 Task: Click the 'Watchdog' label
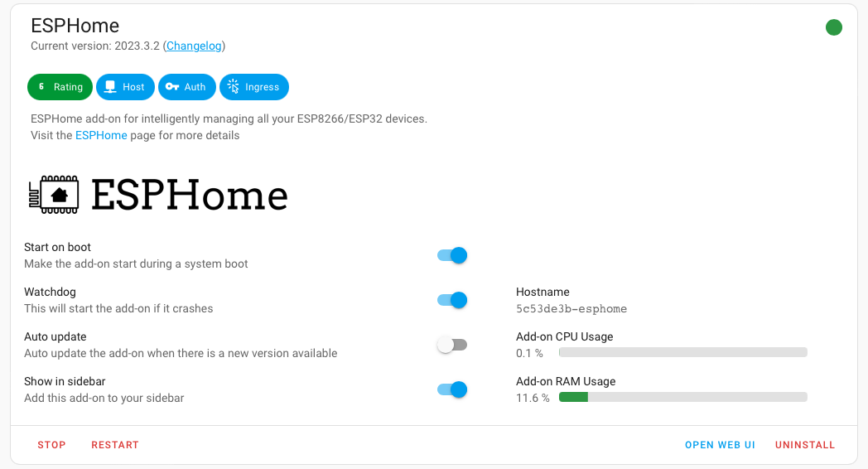[50, 292]
